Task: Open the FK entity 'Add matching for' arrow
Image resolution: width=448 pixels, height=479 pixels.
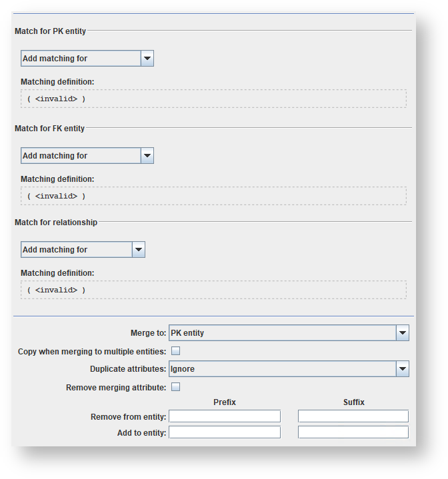Action: [147, 156]
